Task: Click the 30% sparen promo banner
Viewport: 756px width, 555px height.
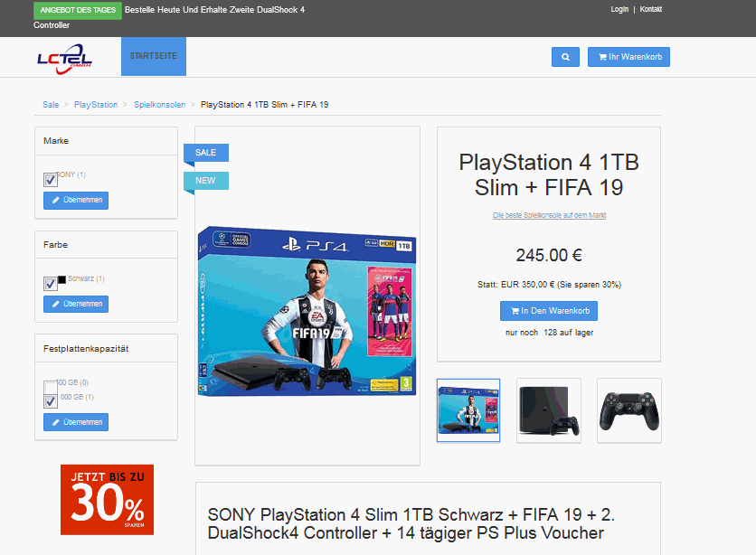Action: click(x=107, y=499)
